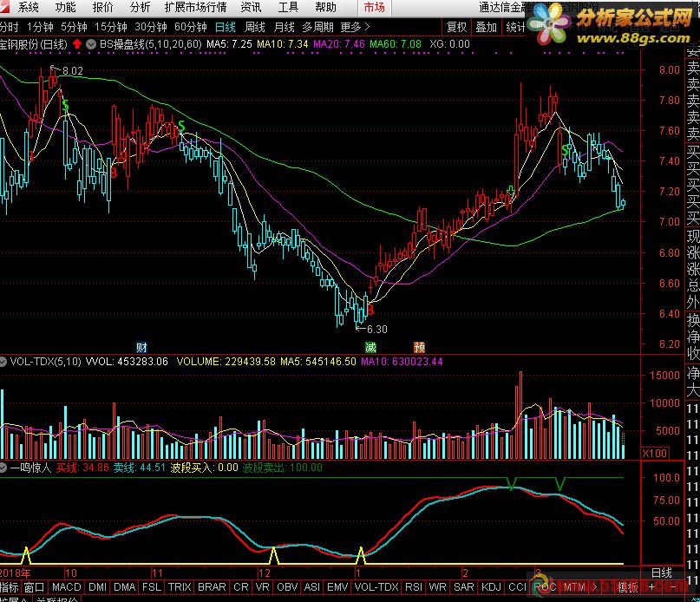
Task: Switch indicator to FSL
Action: pos(152,586)
